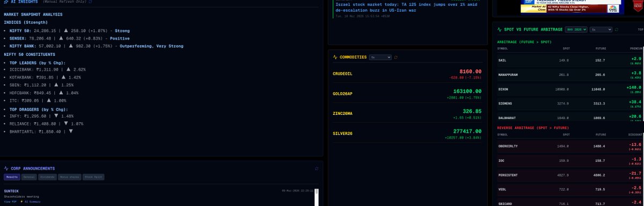Select PERSISTENT in reverse arbitrage table

(570, 175)
